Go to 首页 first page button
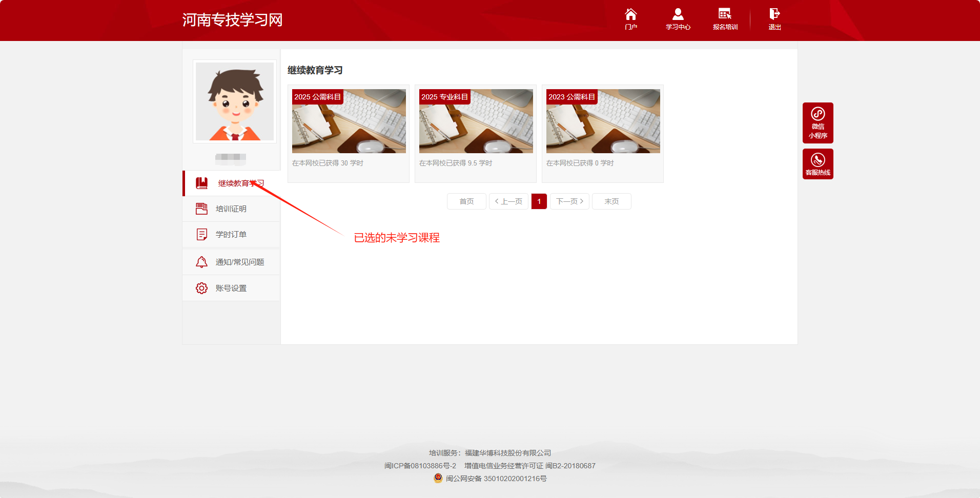This screenshot has width=980, height=498. point(466,201)
